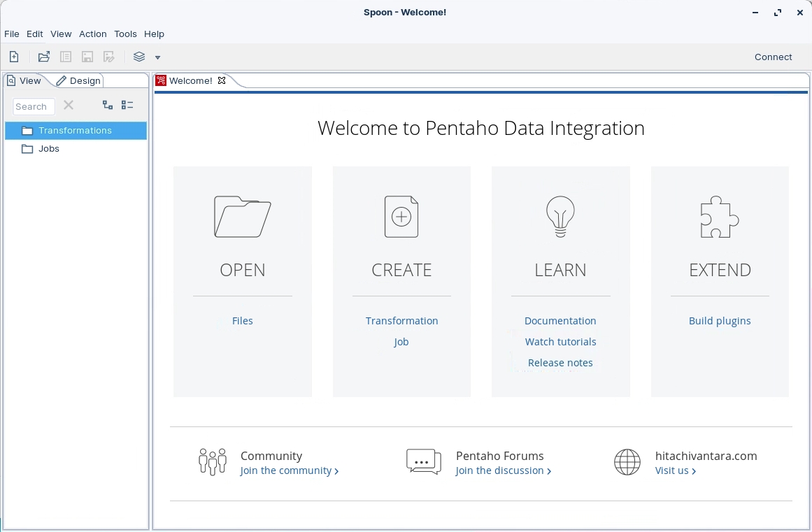
Task: Click the Perspectives layers icon
Action: pyautogui.click(x=139, y=57)
